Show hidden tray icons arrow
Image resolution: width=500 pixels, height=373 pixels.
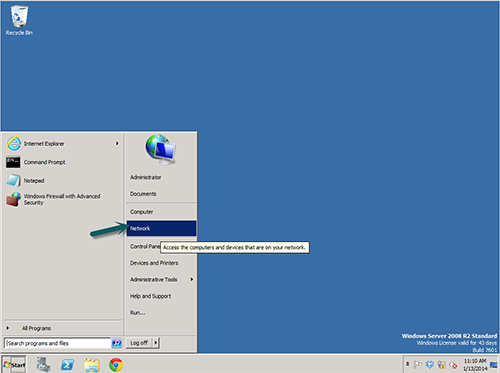coord(407,364)
